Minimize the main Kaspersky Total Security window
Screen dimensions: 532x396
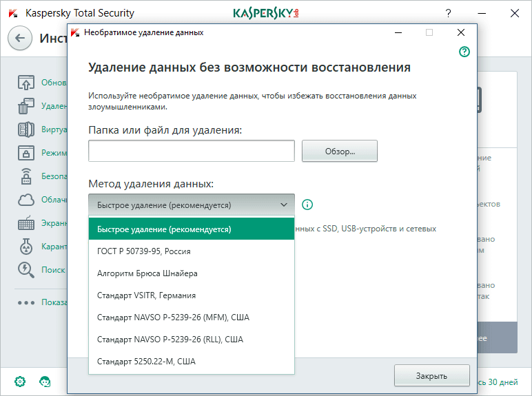coord(482,13)
